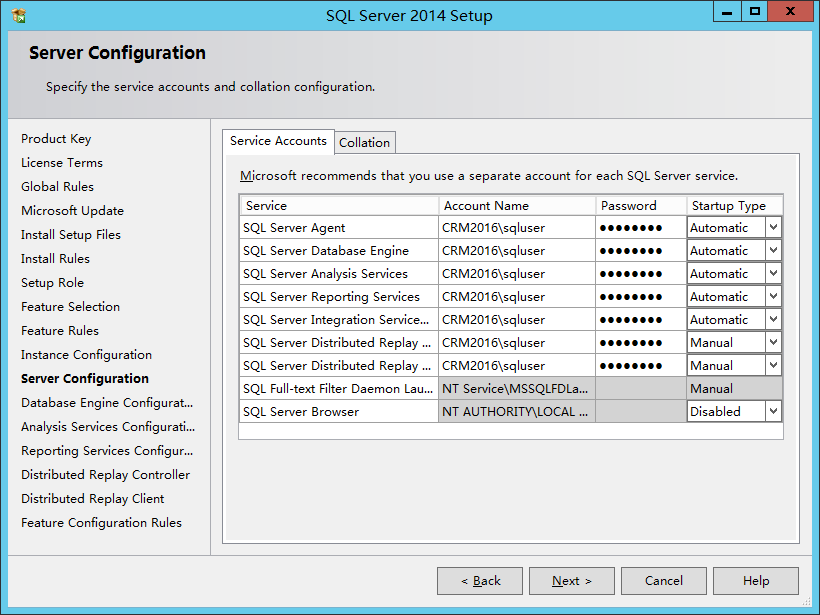
Task: Open Startup Type dropdown for SQL Server Integration Services
Action: [773, 320]
